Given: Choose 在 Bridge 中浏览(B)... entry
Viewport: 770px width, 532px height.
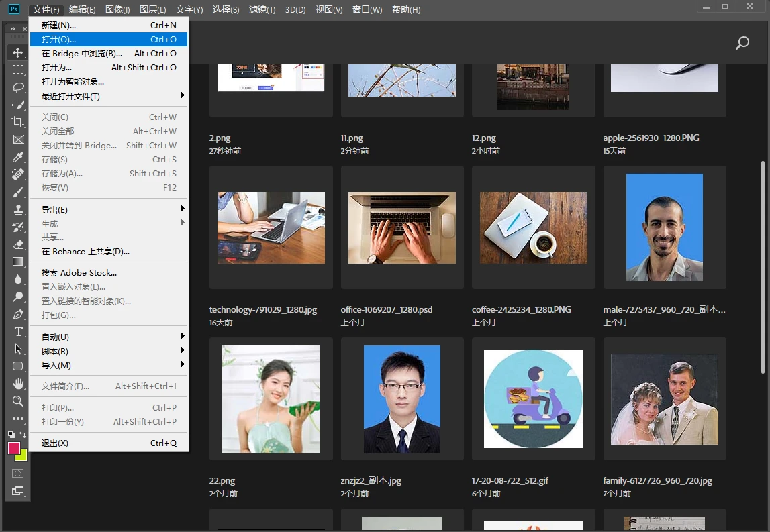Looking at the screenshot, I should tap(109, 54).
